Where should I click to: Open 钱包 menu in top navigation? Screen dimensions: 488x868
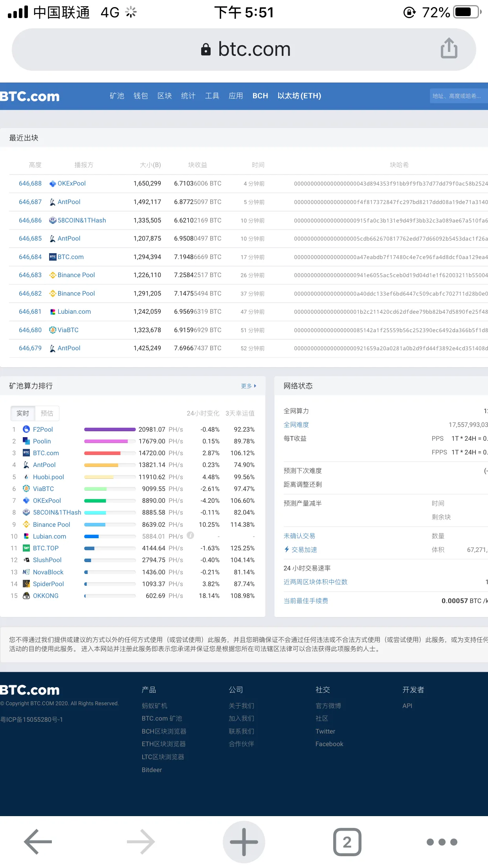click(141, 96)
